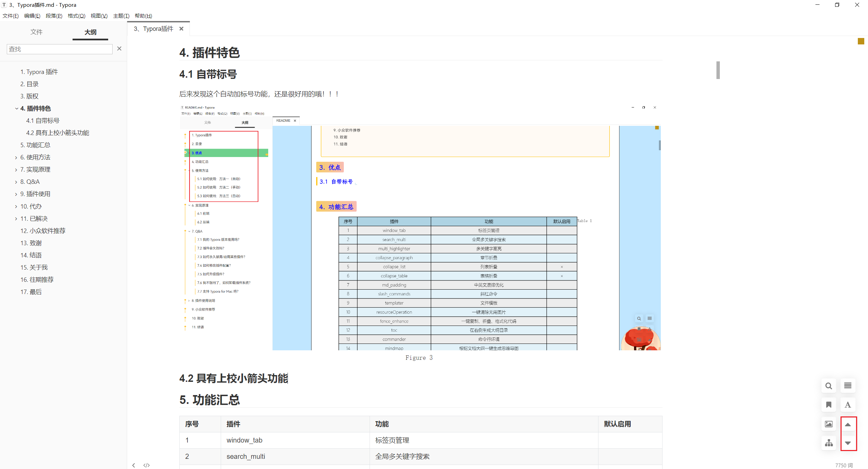Collapse the 4. 插件特色 outline node
This screenshot has height=469, width=868.
coord(16,109)
